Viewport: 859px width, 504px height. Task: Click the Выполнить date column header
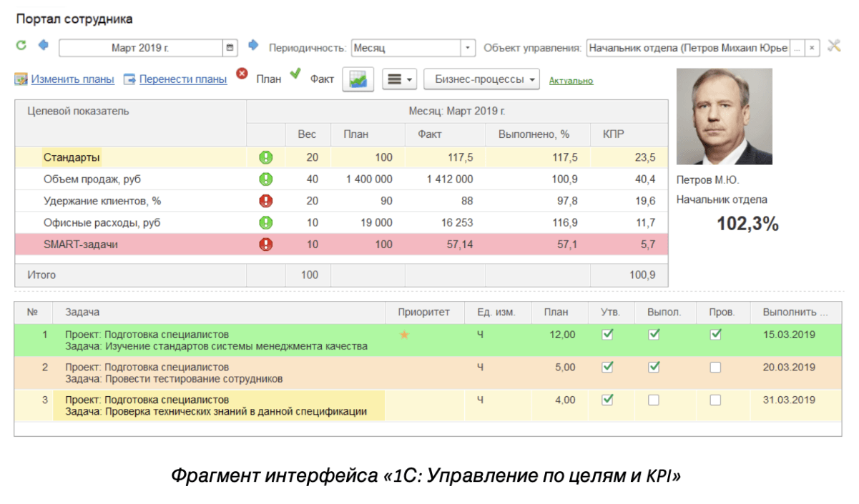pyautogui.click(x=795, y=312)
